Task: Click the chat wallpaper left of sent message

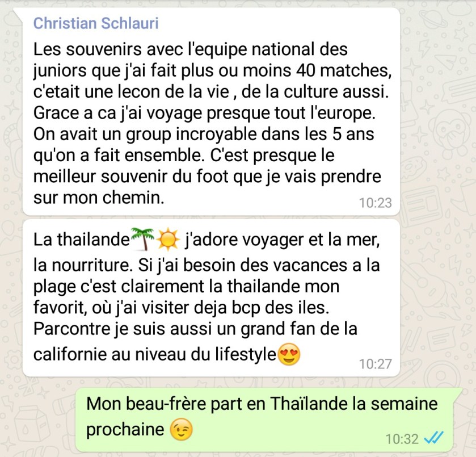Action: click(36, 420)
